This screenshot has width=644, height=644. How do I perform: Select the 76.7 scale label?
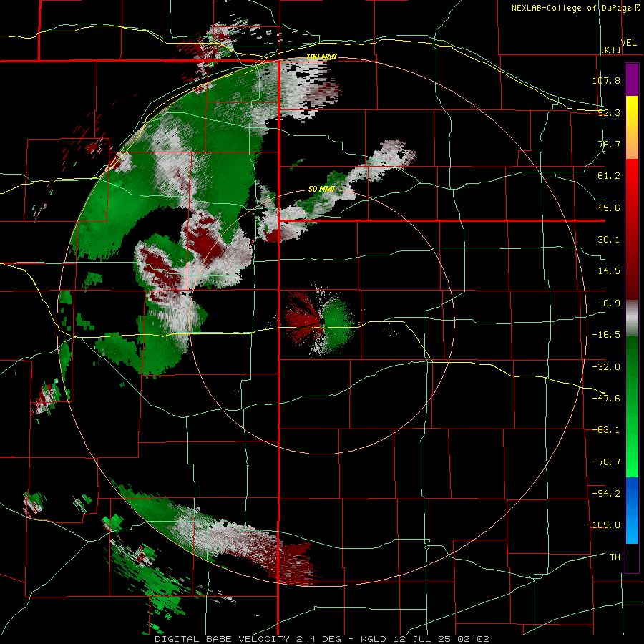tap(609, 144)
